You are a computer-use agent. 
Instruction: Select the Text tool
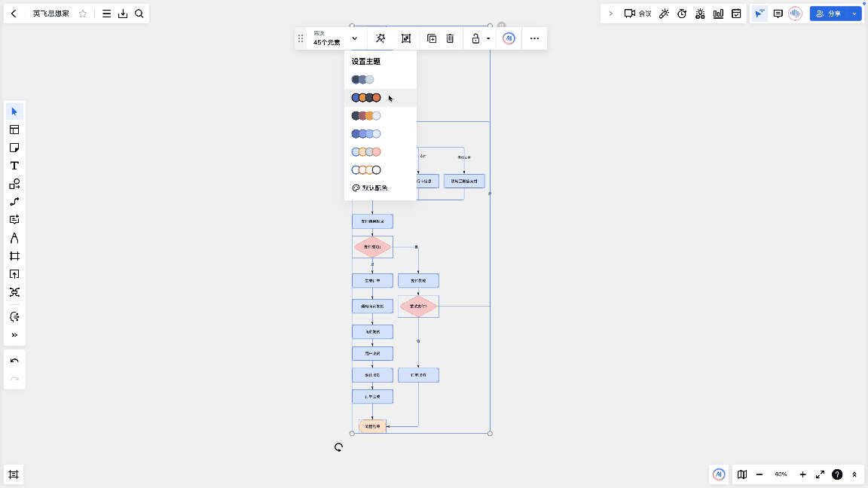14,166
